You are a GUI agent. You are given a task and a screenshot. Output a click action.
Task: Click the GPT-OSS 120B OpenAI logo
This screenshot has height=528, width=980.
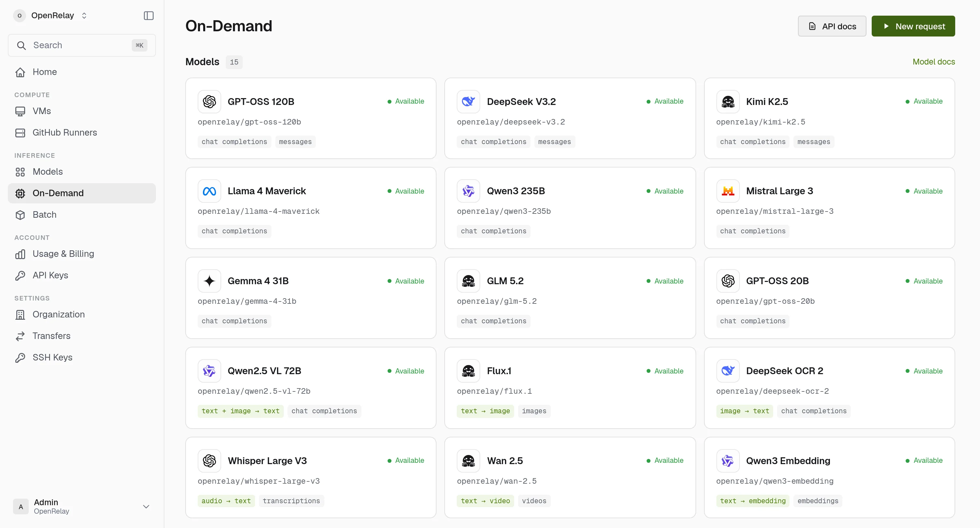pyautogui.click(x=209, y=101)
